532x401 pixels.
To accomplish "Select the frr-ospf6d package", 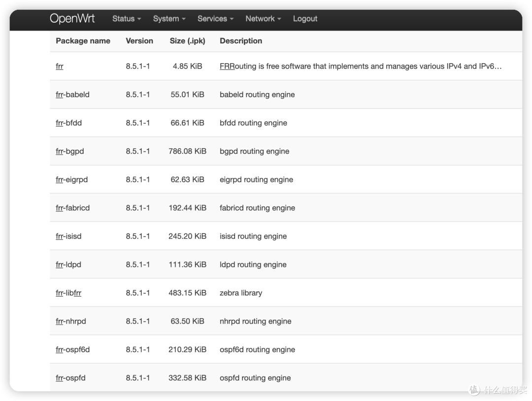I will click(x=72, y=350).
